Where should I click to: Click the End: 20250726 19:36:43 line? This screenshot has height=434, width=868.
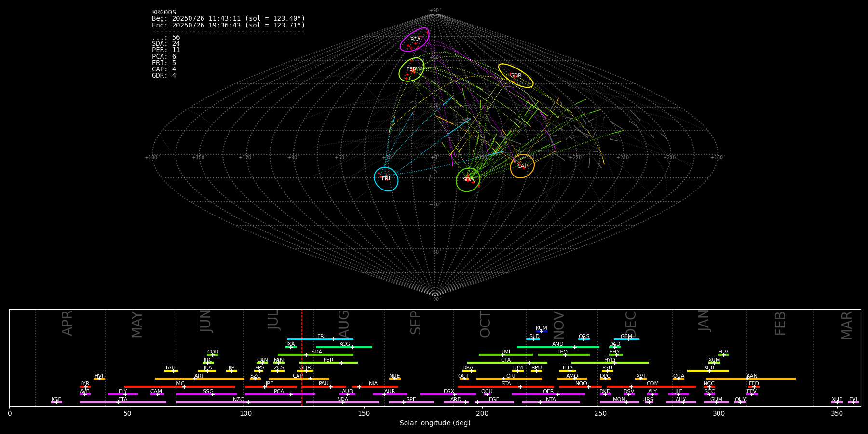[229, 25]
